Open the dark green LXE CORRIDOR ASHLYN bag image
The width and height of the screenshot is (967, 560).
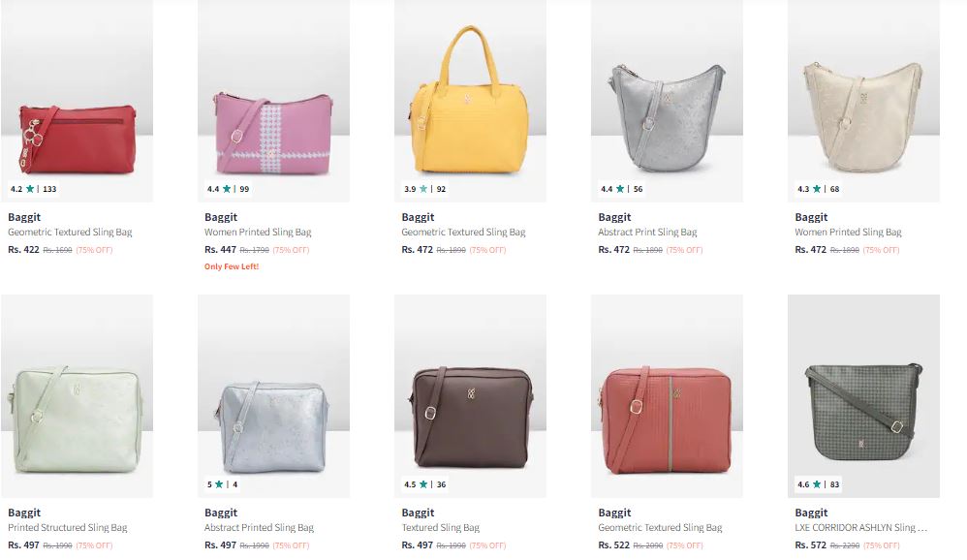(x=864, y=396)
